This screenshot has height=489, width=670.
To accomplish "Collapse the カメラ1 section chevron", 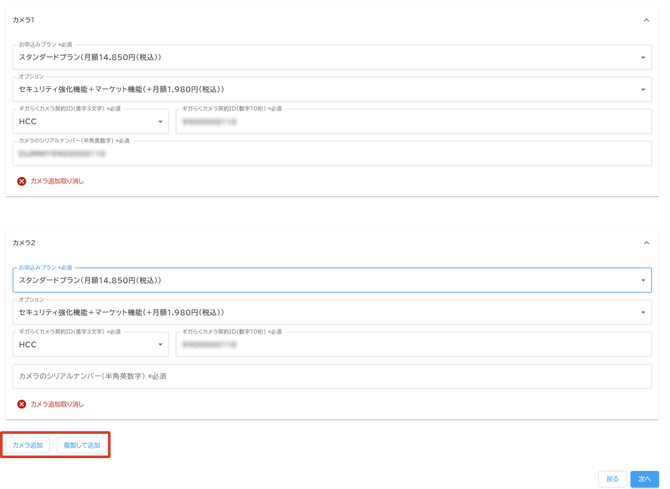I will [646, 20].
